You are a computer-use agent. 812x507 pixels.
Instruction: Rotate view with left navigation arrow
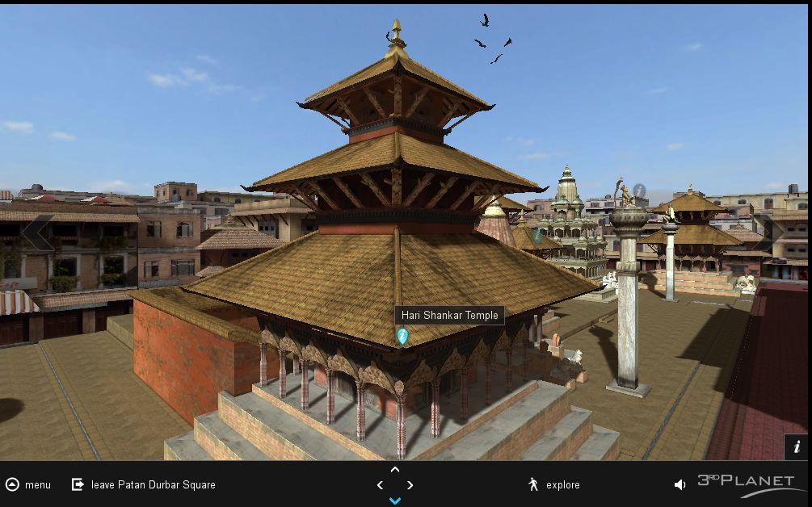pos(380,485)
